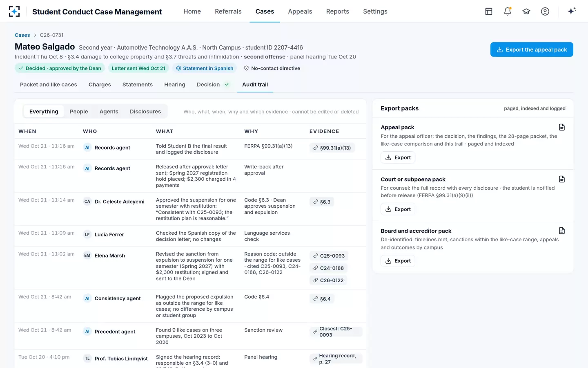This screenshot has width=588, height=368.
Task: Click the Export the appeal pack button
Action: click(532, 49)
